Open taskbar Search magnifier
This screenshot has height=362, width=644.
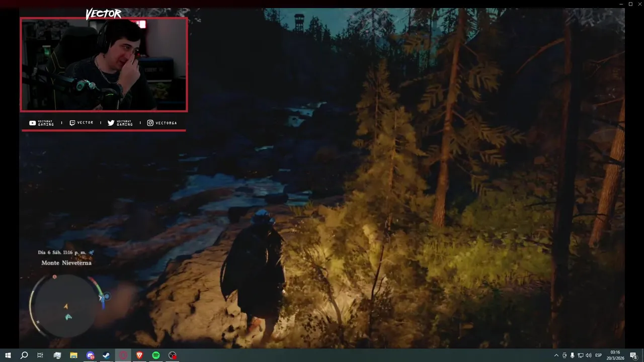pyautogui.click(x=24, y=355)
